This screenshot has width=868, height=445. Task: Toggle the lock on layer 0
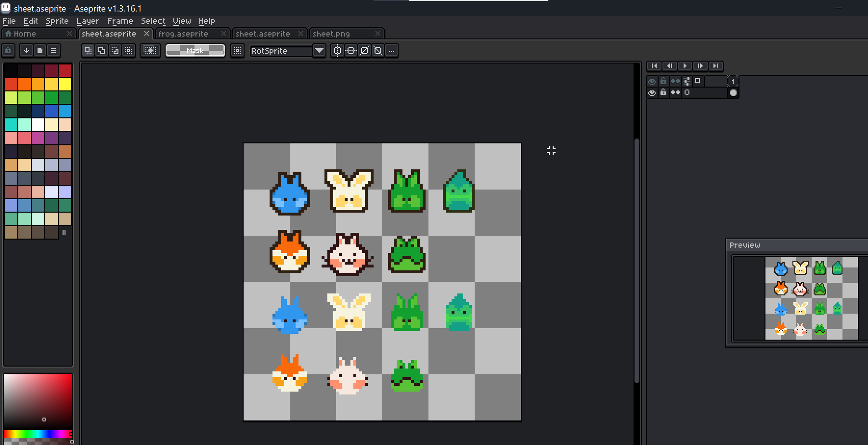tap(663, 93)
